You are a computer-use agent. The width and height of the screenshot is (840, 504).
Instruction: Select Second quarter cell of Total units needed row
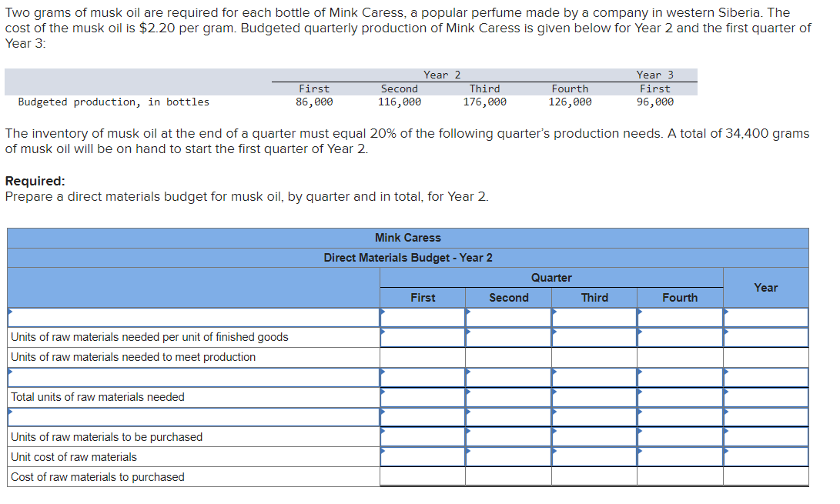point(508,397)
